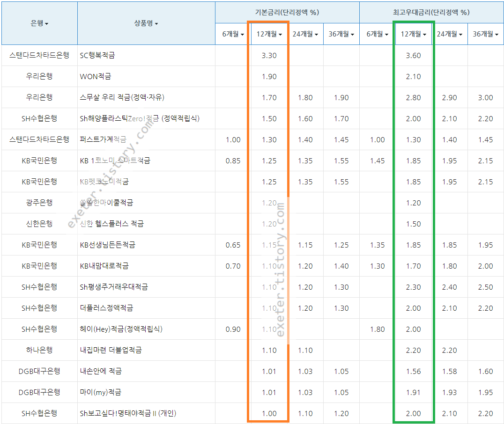Sort 최고우대금리 by the 36개월 header

[485, 34]
